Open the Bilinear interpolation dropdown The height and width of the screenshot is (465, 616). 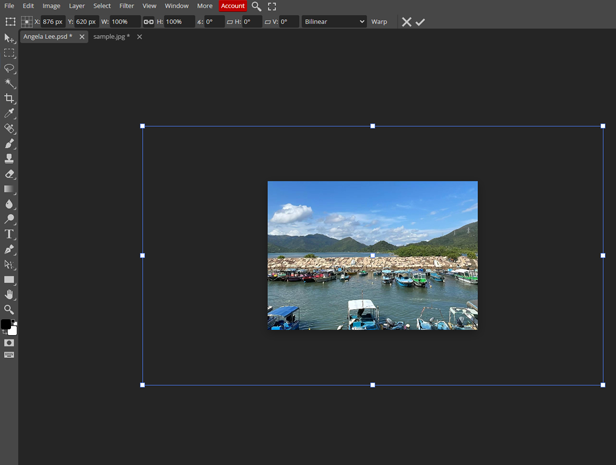(x=334, y=21)
